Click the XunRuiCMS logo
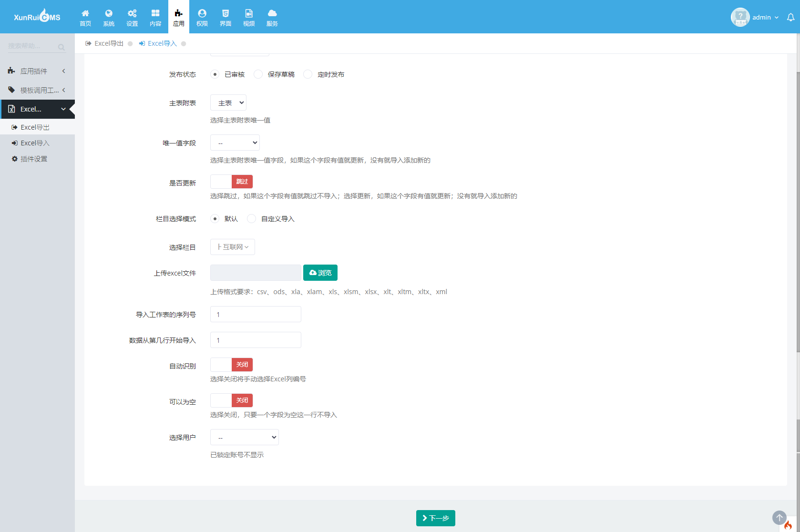Screen dimensions: 800x532 click(37, 17)
